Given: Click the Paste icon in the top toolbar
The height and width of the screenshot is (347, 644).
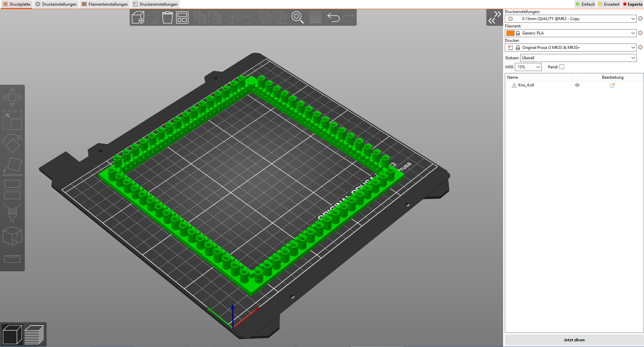Looking at the screenshot, I should point(215,17).
